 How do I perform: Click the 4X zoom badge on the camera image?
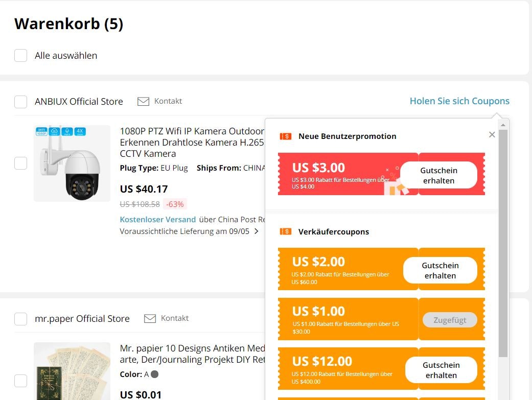coord(81,131)
